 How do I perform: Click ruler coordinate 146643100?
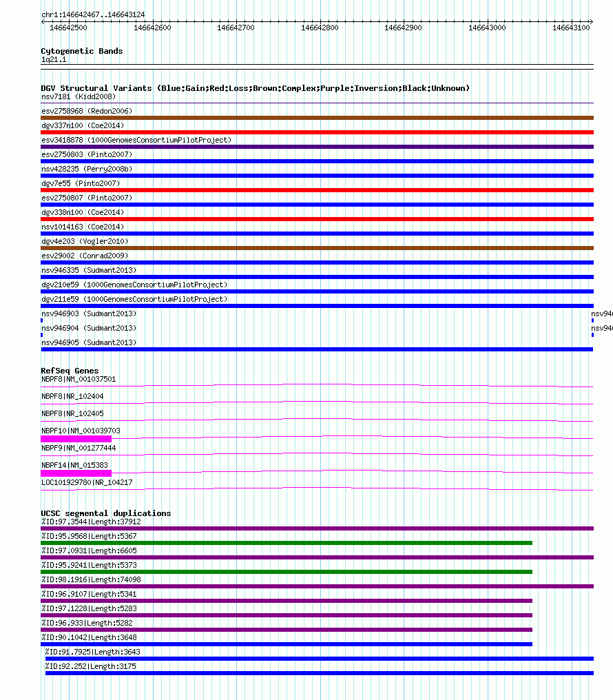point(570,28)
